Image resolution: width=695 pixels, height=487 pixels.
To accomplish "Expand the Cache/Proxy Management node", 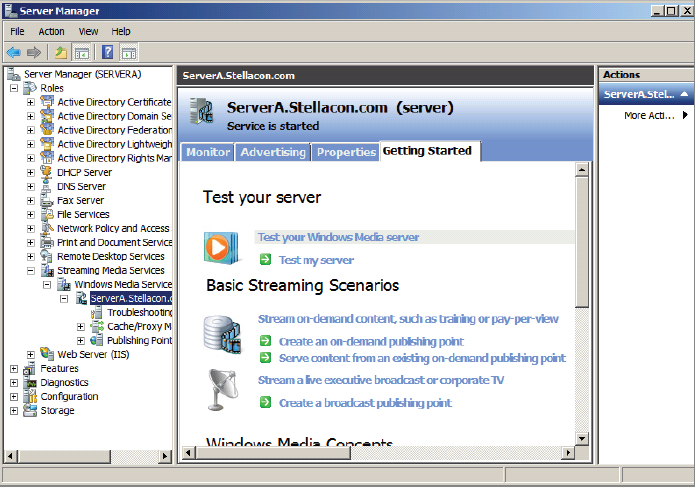I will pyautogui.click(x=81, y=327).
